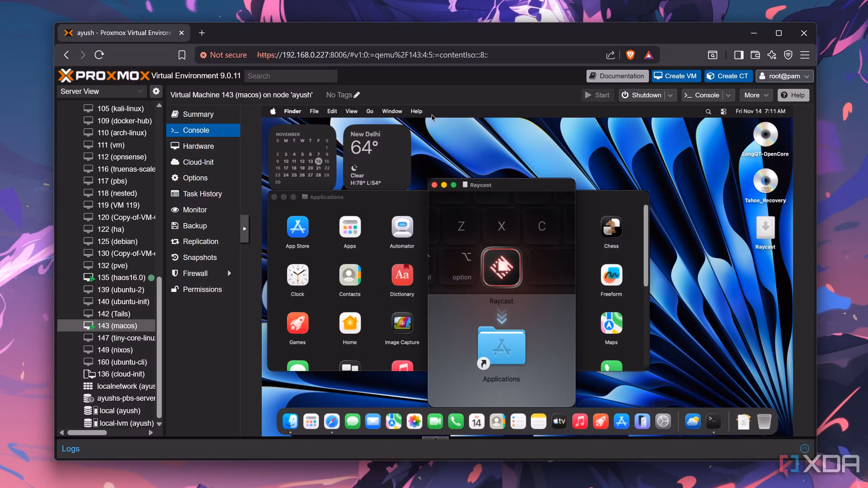Open the Apple menu
This screenshot has height=488, width=868.
click(273, 111)
